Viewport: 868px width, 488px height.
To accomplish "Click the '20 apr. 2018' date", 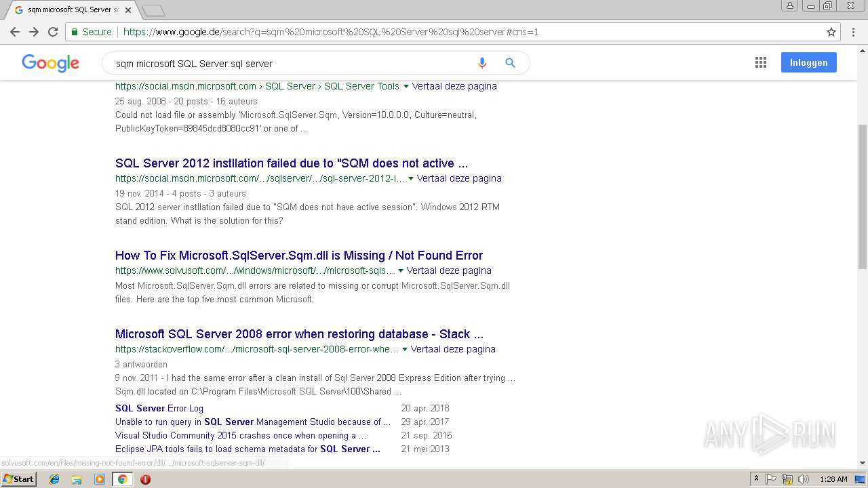I will coord(425,408).
